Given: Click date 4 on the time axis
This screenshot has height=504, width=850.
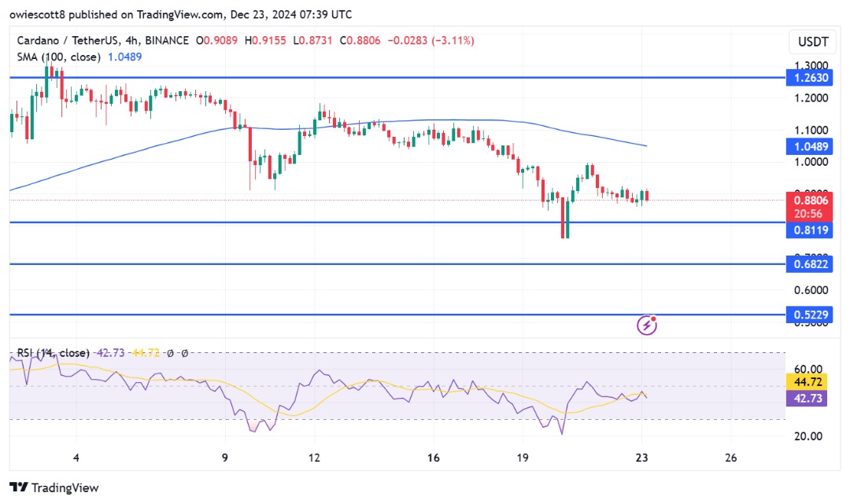Looking at the screenshot, I should [x=76, y=458].
